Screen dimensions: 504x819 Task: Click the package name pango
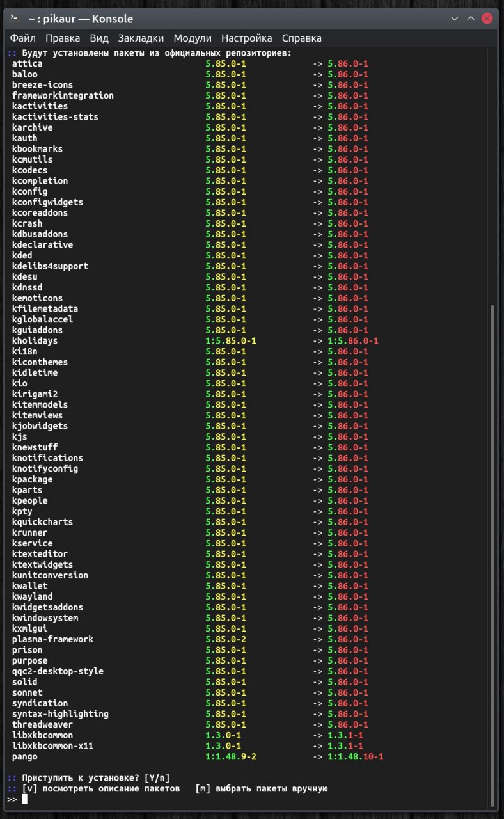click(x=24, y=757)
